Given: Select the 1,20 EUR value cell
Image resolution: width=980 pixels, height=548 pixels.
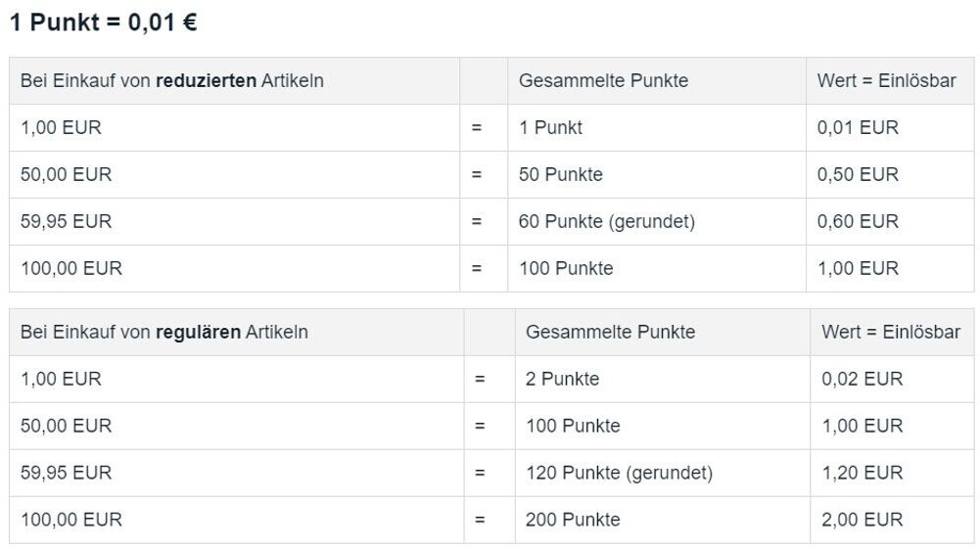Looking at the screenshot, I should tap(892, 473).
